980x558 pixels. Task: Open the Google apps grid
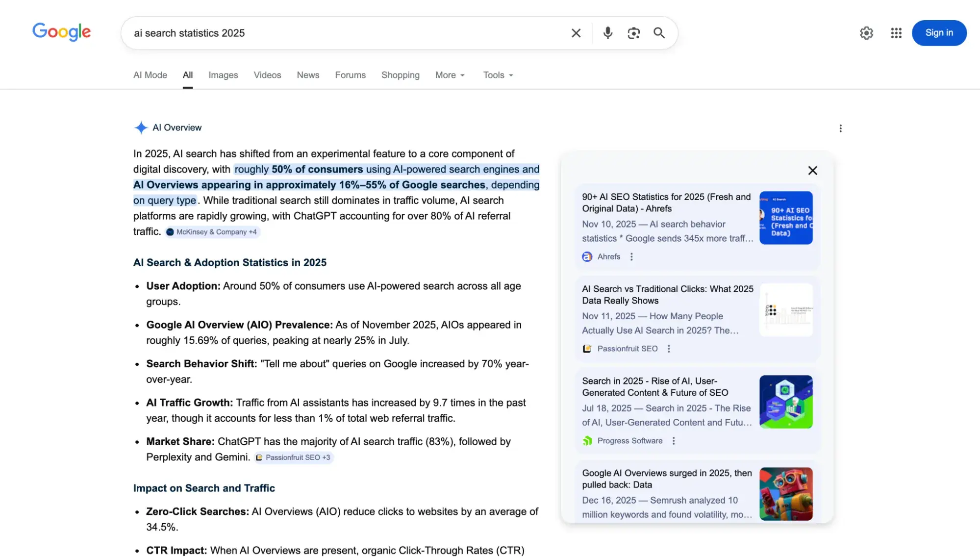[896, 33]
